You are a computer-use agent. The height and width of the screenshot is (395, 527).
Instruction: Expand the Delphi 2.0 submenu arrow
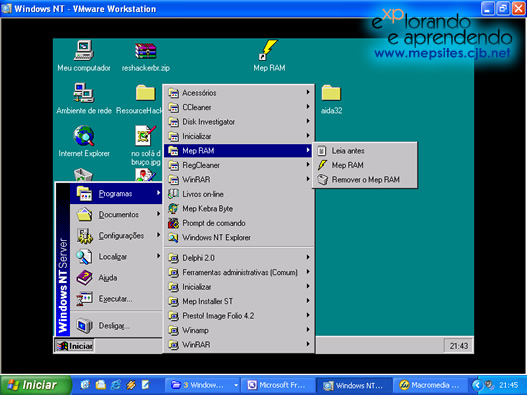pos(308,257)
